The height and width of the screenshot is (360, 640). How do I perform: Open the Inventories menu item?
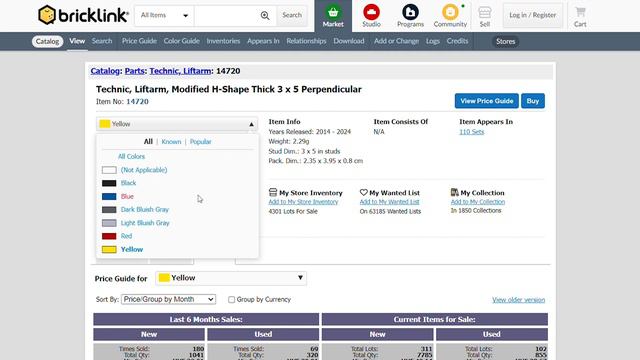[223, 41]
